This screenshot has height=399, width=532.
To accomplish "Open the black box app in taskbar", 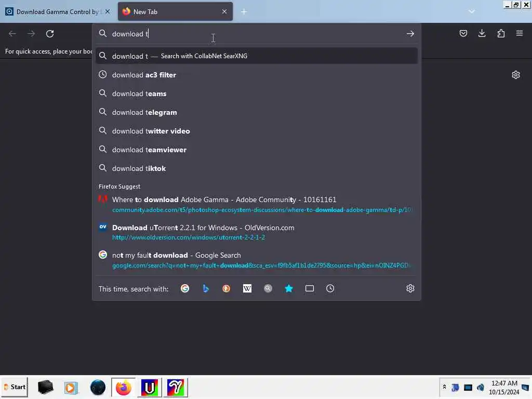I will click(46, 387).
